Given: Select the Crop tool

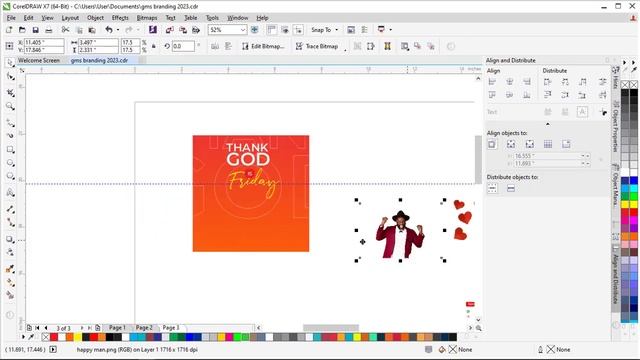Looking at the screenshot, I should tap(10, 93).
